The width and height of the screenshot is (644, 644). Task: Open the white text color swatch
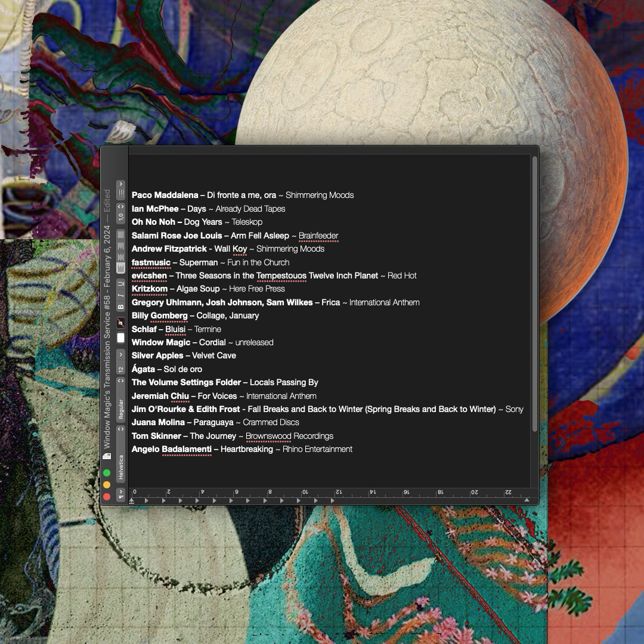click(120, 338)
